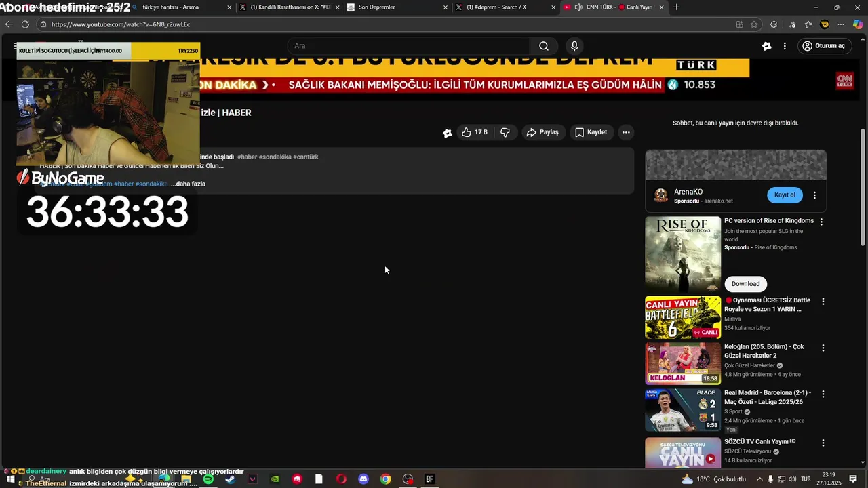The image size is (868, 488).
Task: Switch to #deprem - Search / X tab
Action: coord(505,7)
